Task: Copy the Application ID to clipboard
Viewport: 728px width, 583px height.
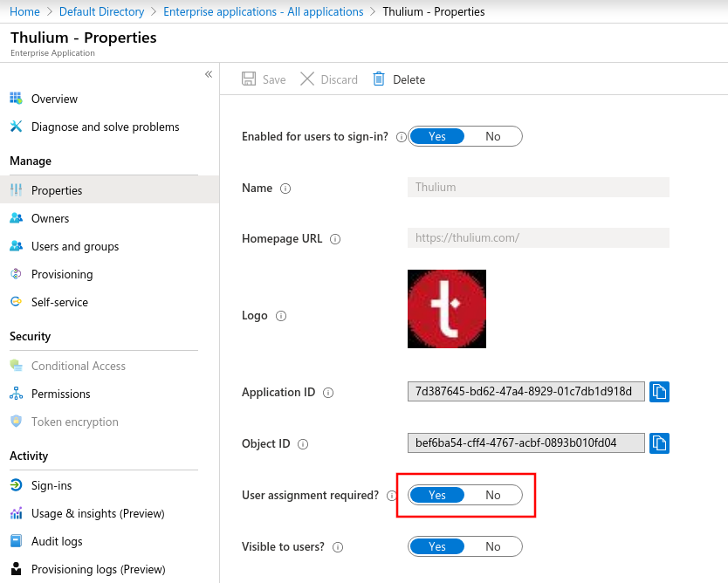Action: tap(659, 392)
